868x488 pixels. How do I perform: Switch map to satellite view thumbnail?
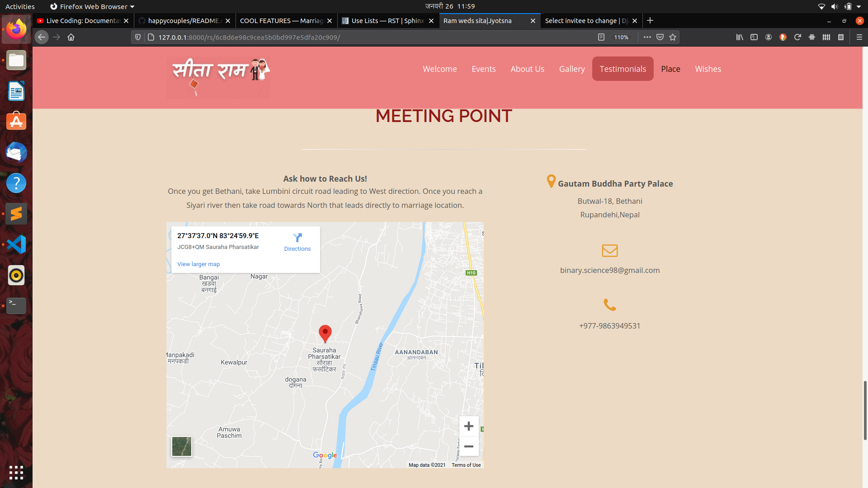182,446
